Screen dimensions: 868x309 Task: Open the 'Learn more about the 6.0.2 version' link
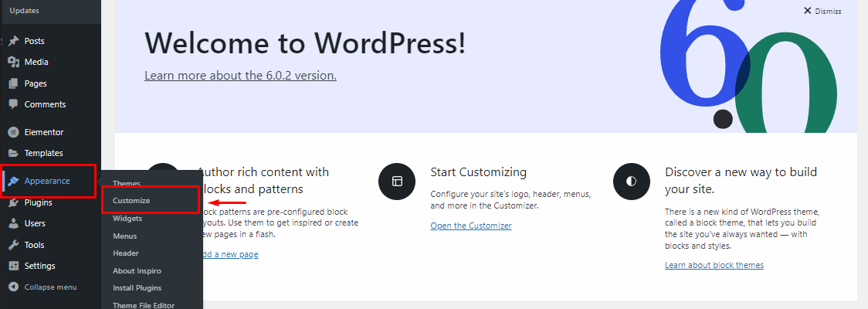(x=240, y=76)
